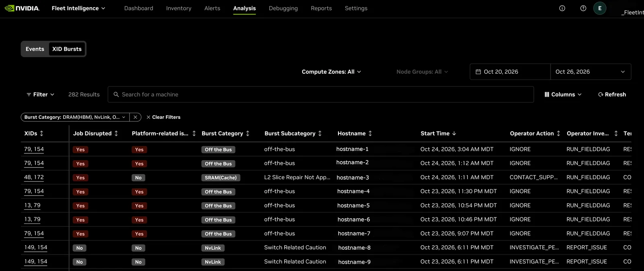Expand the Fleet Intelligence product dropdown

coord(78,8)
